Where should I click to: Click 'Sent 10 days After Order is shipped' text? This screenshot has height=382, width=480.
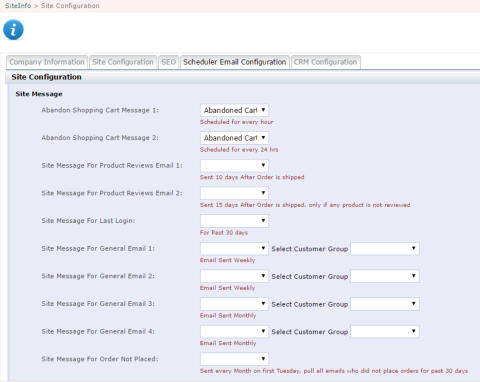click(252, 177)
